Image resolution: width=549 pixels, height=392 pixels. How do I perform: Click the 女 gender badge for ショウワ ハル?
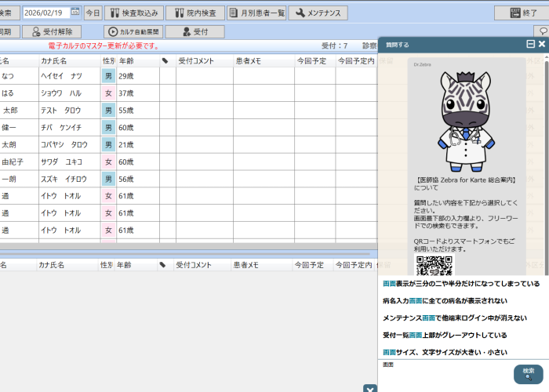click(108, 93)
